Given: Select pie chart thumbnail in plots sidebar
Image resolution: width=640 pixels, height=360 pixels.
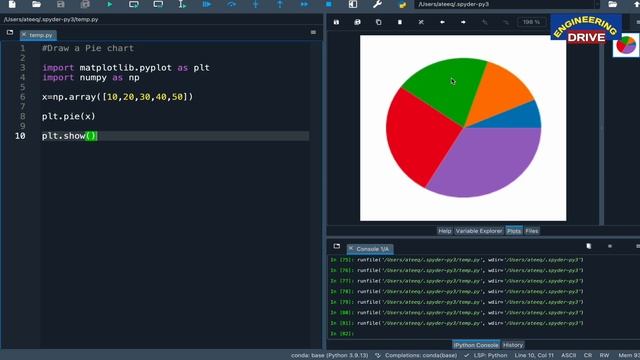Looking at the screenshot, I should pos(626,45).
